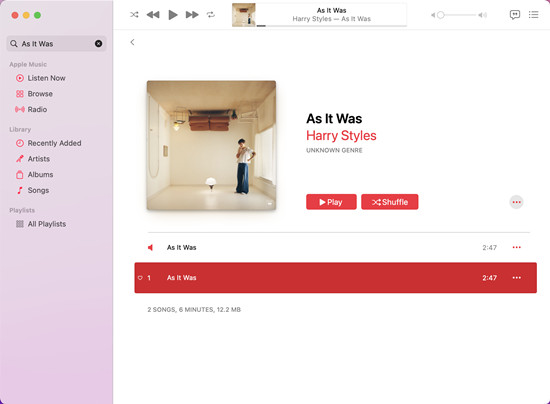Seek within the now playing progress bar

click(331, 26)
